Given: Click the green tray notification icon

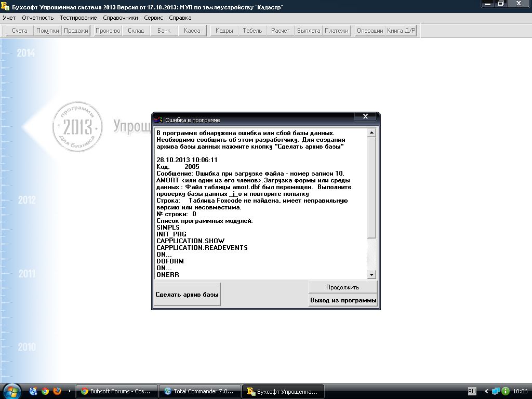Looking at the screenshot, I should [505, 391].
